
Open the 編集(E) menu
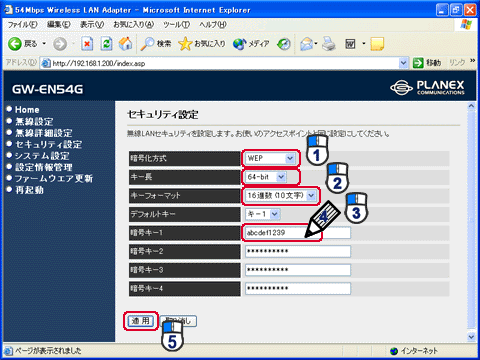click(x=59, y=25)
